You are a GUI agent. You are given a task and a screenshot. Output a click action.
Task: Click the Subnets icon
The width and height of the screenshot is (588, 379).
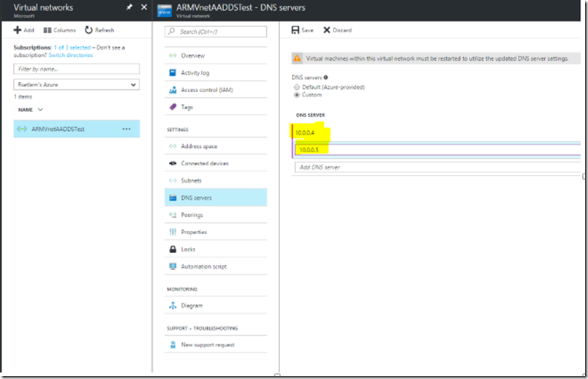pos(173,181)
